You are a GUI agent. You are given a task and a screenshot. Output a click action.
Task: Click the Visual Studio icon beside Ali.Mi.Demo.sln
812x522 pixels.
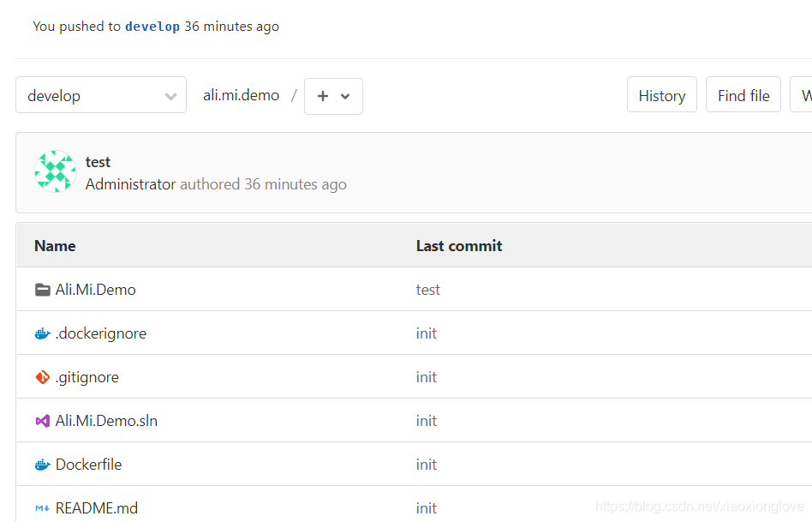point(43,420)
